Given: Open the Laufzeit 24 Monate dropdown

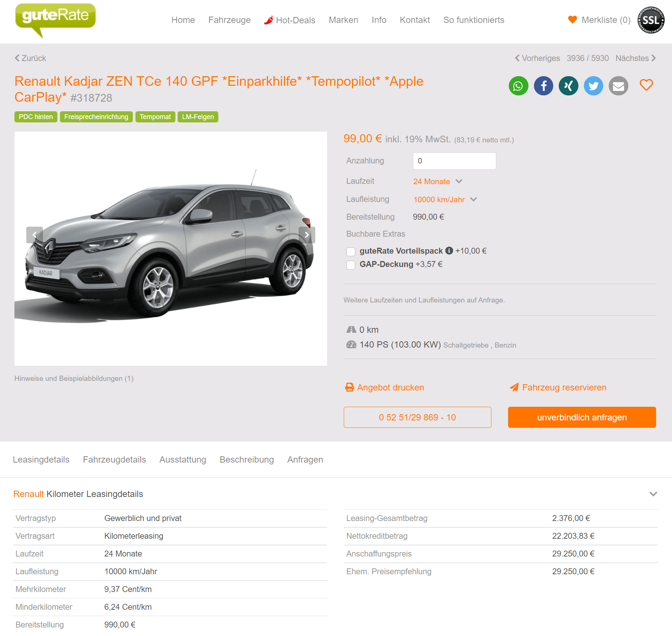Looking at the screenshot, I should point(438,182).
